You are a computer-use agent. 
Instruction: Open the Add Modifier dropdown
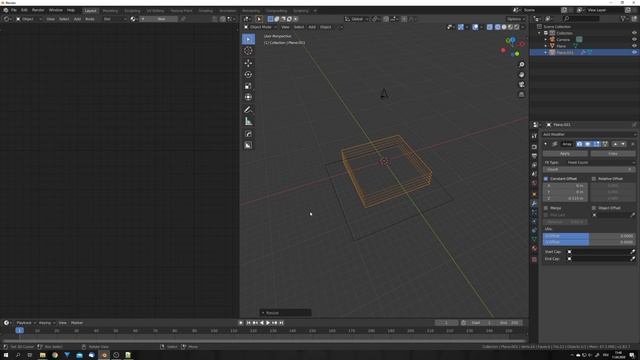click(x=589, y=134)
